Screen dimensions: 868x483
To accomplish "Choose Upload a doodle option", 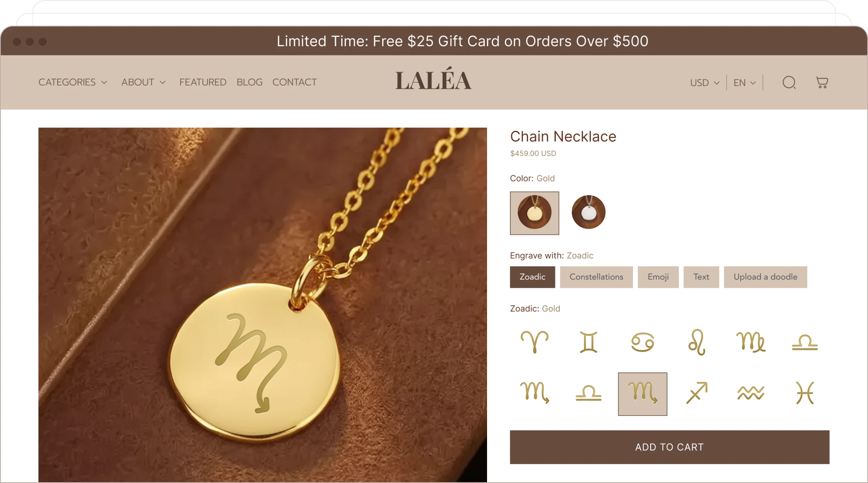I will click(x=766, y=277).
